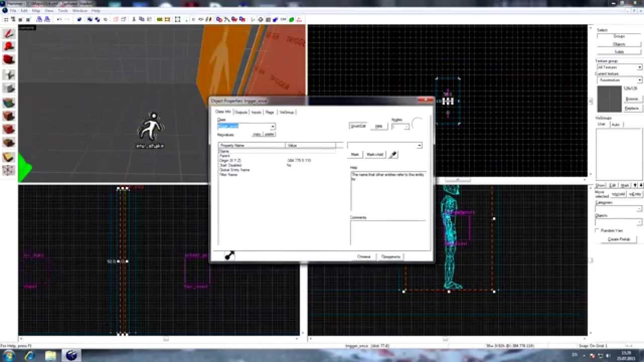The image size is (644, 362).
Task: Click the Carve tool icon in toolbar
Action: coord(79,20)
